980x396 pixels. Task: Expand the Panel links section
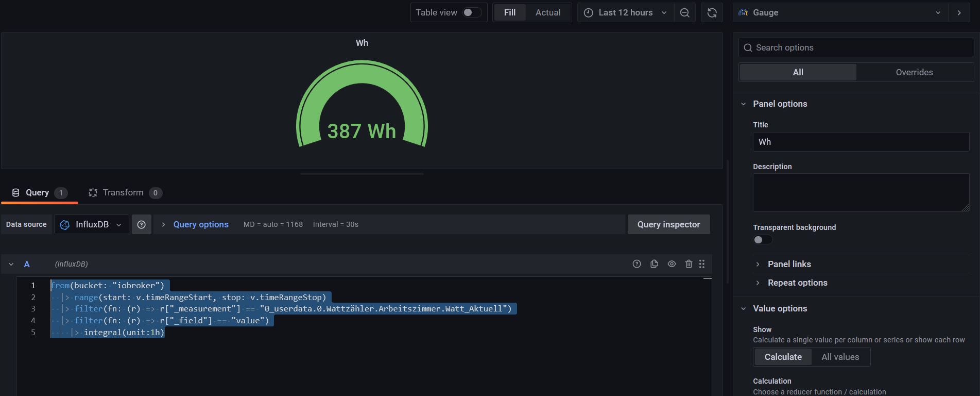point(789,264)
